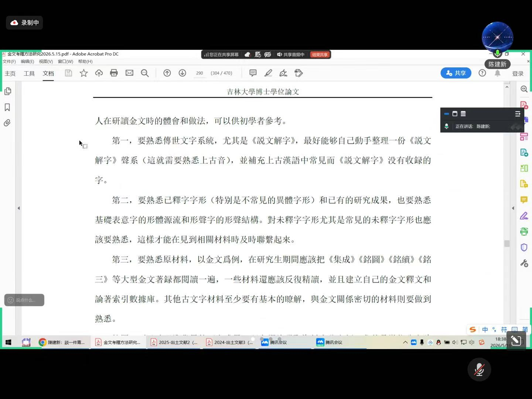Bookmark the document with the star icon
The image size is (532, 399).
click(84, 73)
